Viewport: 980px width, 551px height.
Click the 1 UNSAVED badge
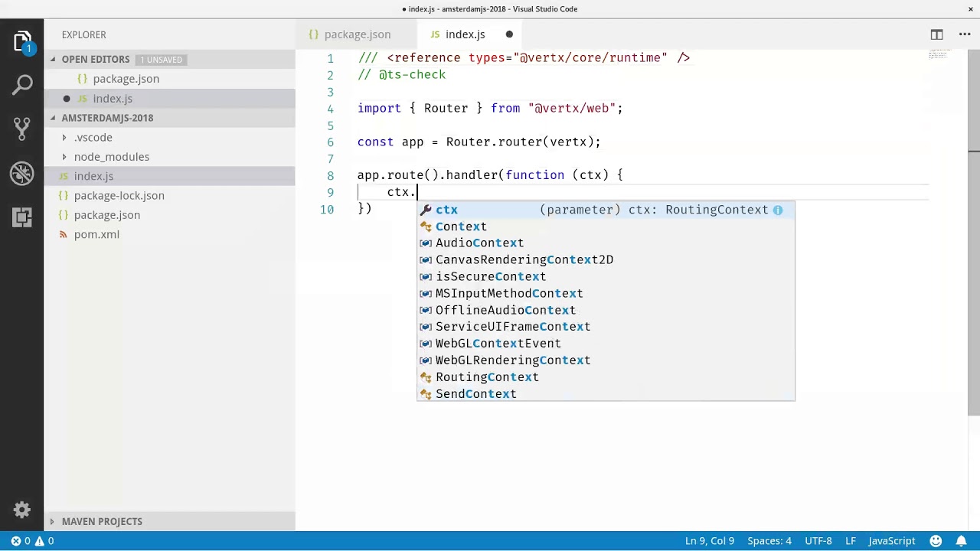point(162,60)
